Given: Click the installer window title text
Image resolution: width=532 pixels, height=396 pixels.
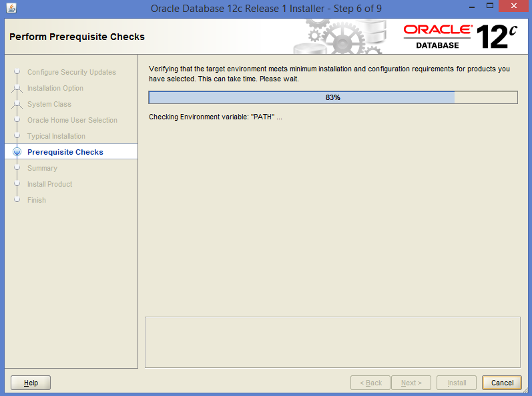Looking at the screenshot, I should tap(266, 9).
